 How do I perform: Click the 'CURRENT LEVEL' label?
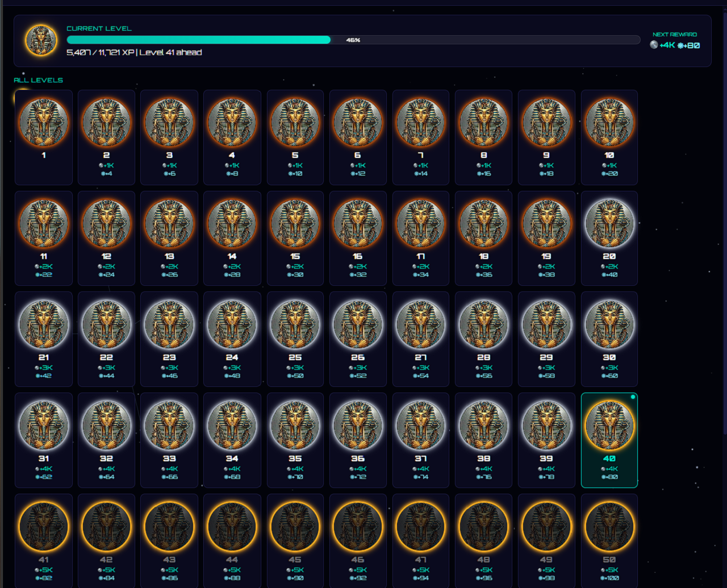99,28
